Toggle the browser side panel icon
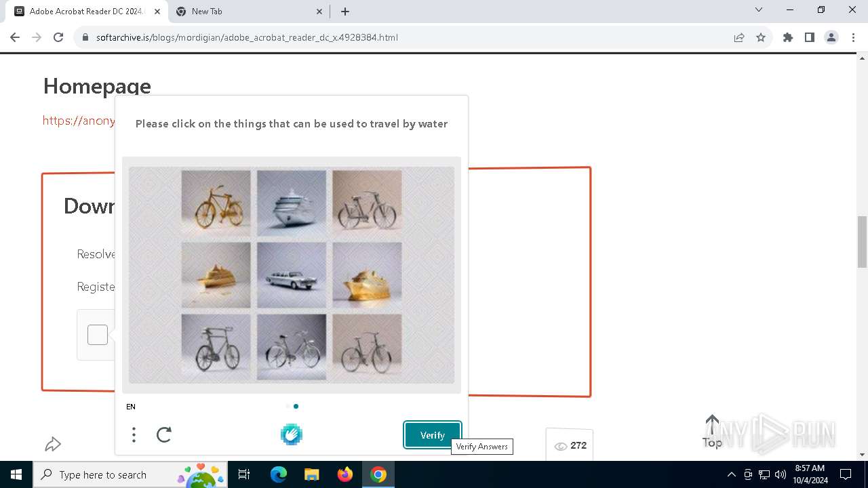Image resolution: width=868 pixels, height=488 pixels. click(810, 37)
